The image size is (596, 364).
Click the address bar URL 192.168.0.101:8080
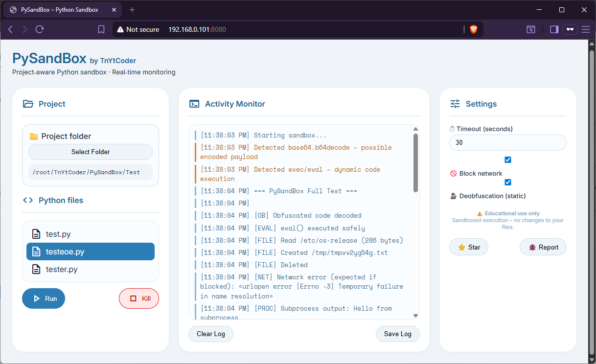197,29
